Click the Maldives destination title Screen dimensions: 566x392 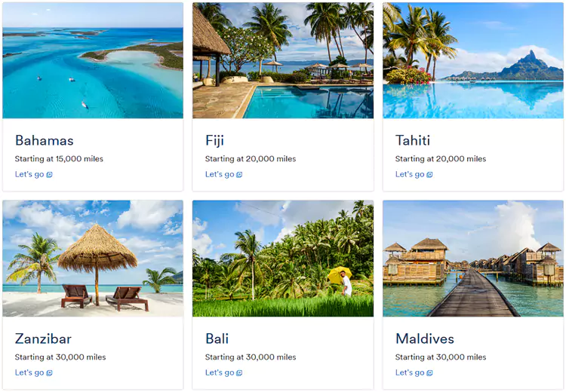click(x=425, y=338)
